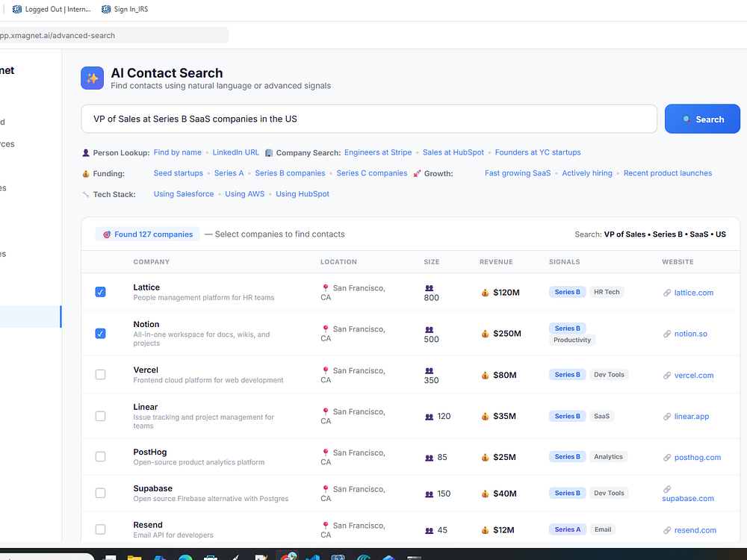Image resolution: width=747 pixels, height=560 pixels.
Task: Click the people size icon for Notion
Action: 430,329
